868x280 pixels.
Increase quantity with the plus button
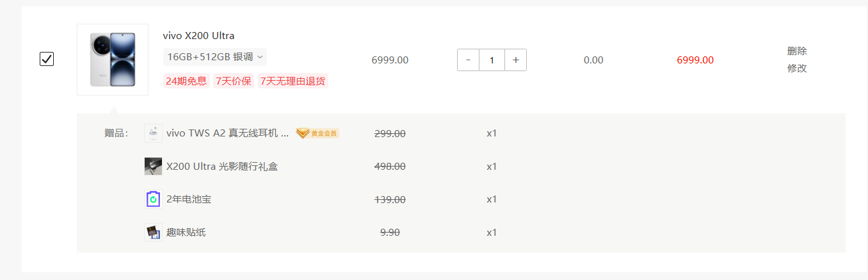(515, 60)
